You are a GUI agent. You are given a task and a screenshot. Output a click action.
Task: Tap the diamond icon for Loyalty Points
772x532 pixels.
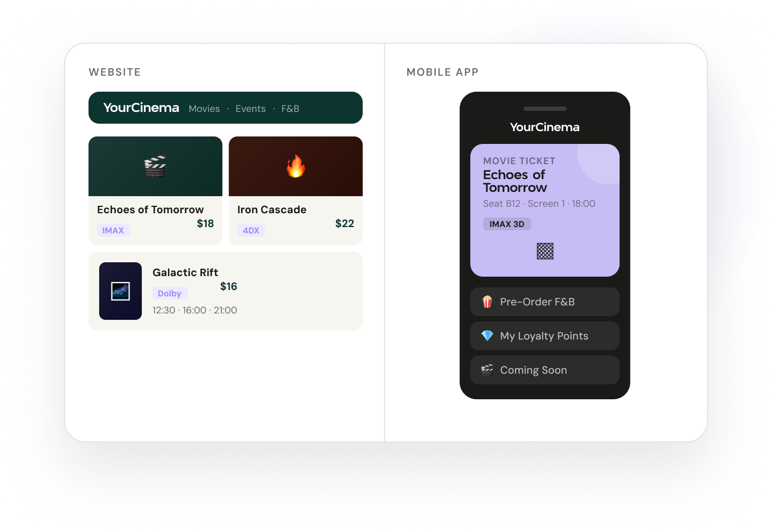point(487,336)
